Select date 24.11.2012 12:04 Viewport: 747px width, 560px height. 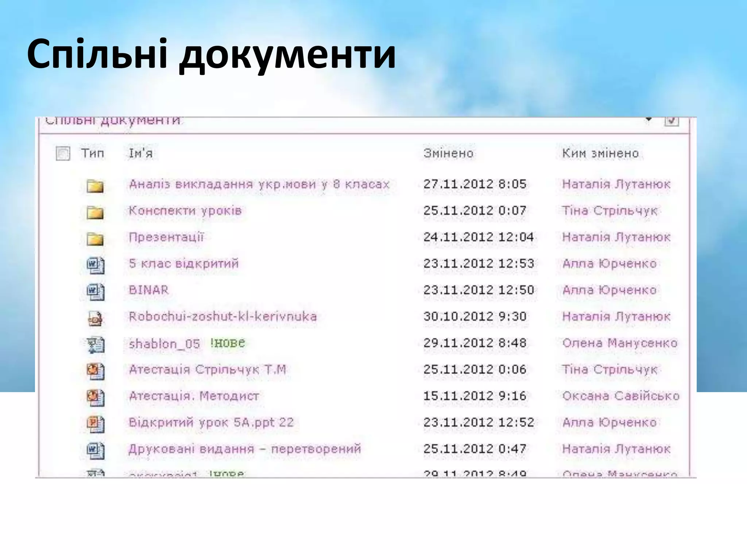pyautogui.click(x=478, y=237)
